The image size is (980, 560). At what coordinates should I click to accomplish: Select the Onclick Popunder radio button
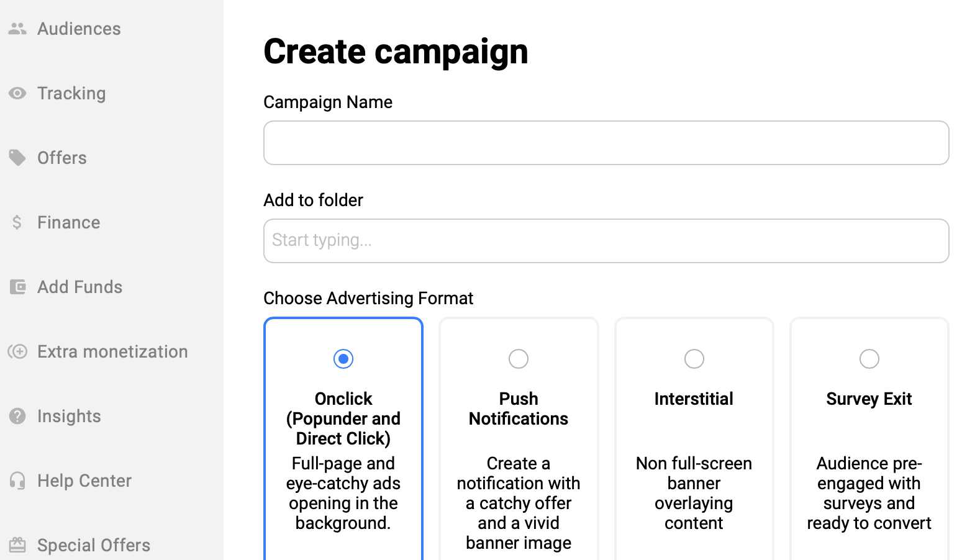[343, 359]
